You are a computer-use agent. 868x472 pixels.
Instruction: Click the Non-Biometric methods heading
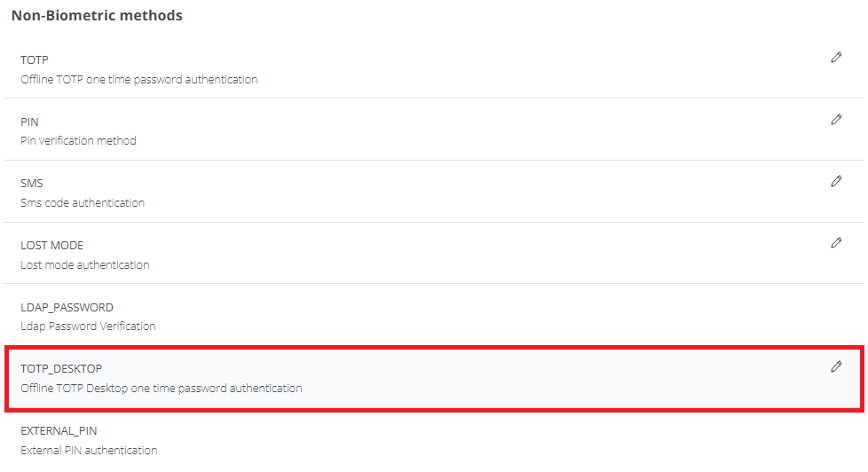pyautogui.click(x=97, y=15)
